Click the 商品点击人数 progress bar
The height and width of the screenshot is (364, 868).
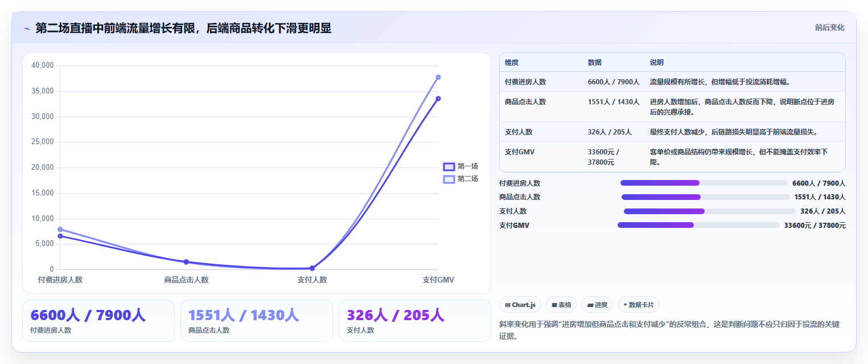[706, 197]
